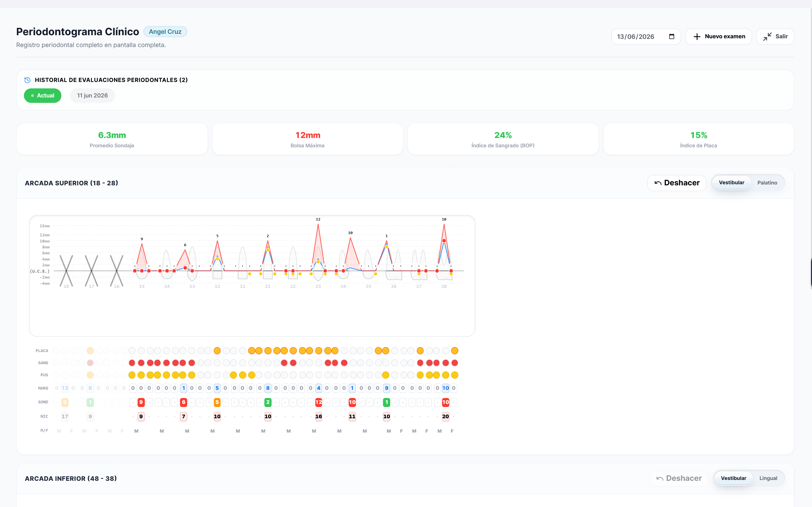812x507 pixels.
Task: Click the Angel Cruz patient badge
Action: 165,32
